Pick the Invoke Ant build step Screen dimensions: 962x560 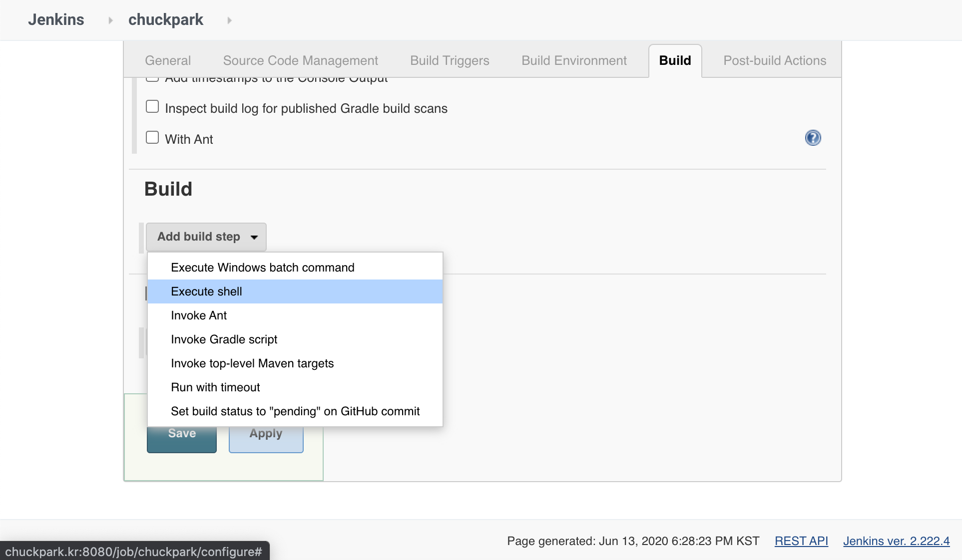coord(198,315)
